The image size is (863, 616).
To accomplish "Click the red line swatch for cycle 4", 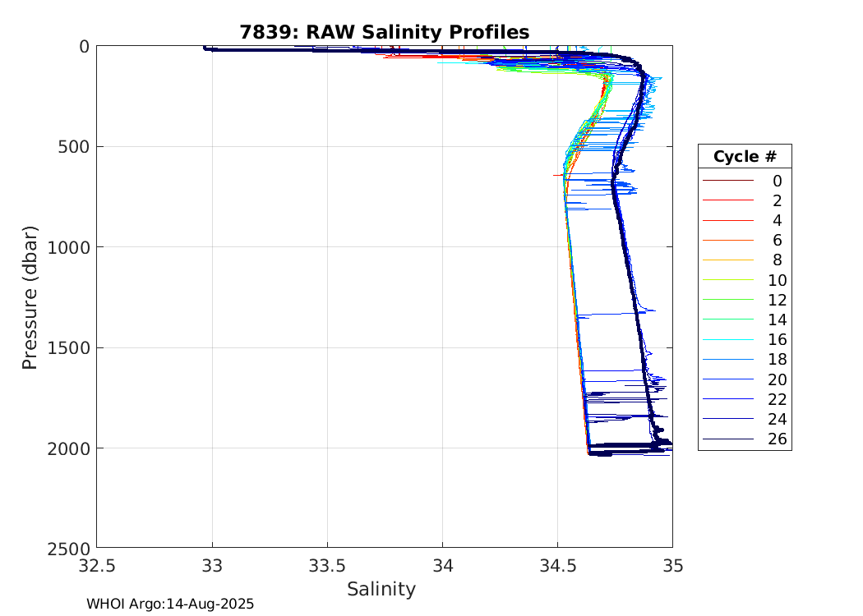I will (x=727, y=221).
